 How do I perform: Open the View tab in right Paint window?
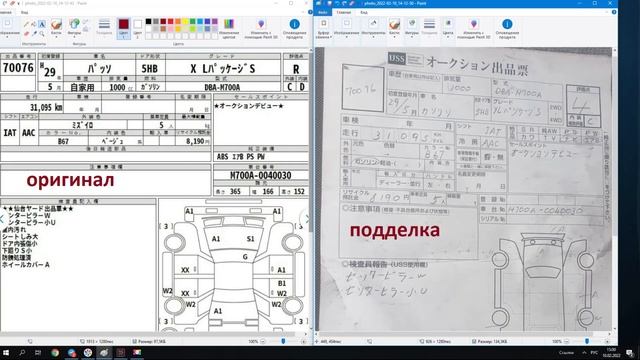pyautogui.click(x=363, y=12)
